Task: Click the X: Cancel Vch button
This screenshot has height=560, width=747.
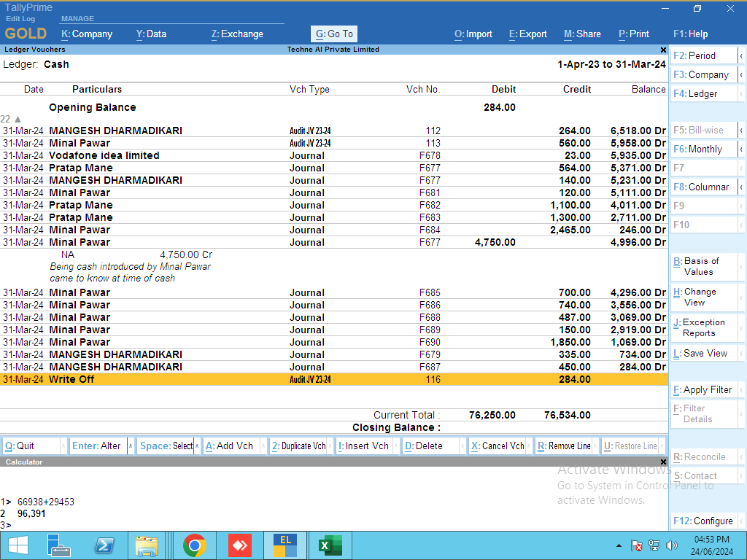Action: tap(498, 446)
